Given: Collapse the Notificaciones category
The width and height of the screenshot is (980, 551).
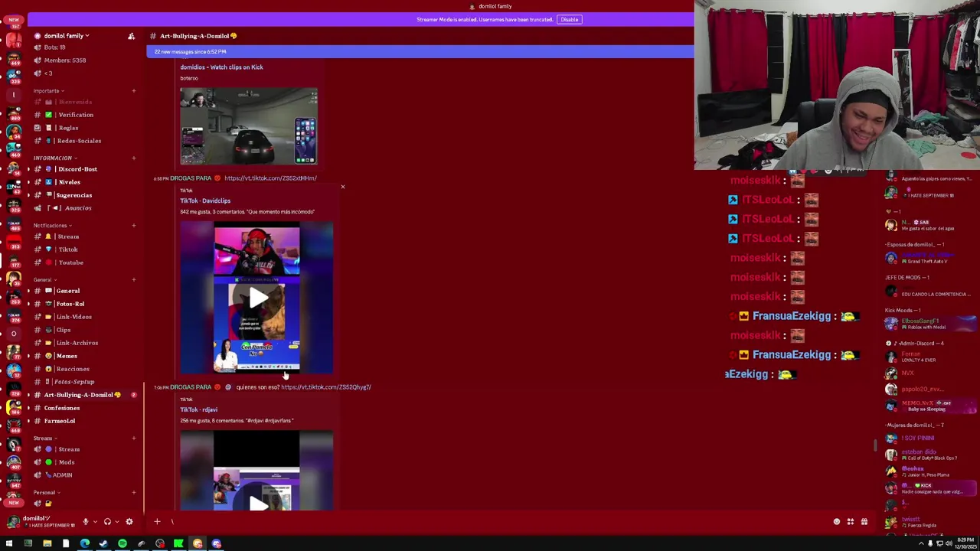Looking at the screenshot, I should tap(51, 225).
